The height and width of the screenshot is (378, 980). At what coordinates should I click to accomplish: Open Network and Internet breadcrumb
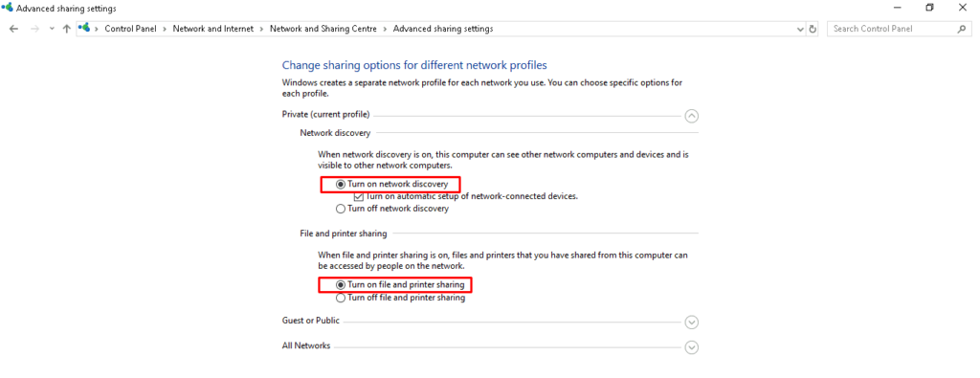click(213, 29)
